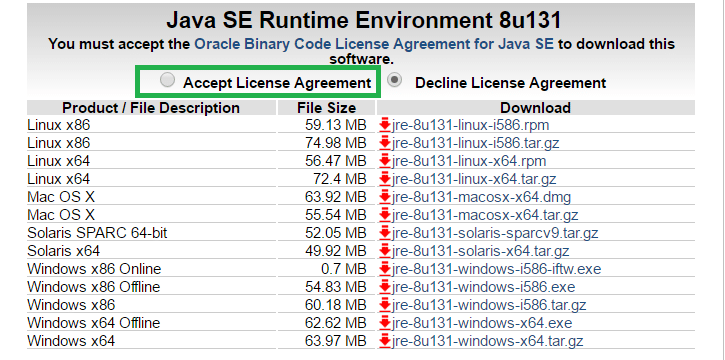
Task: Download jre-8u131-macosx-x64.tar.gz file link
Action: pos(485,215)
